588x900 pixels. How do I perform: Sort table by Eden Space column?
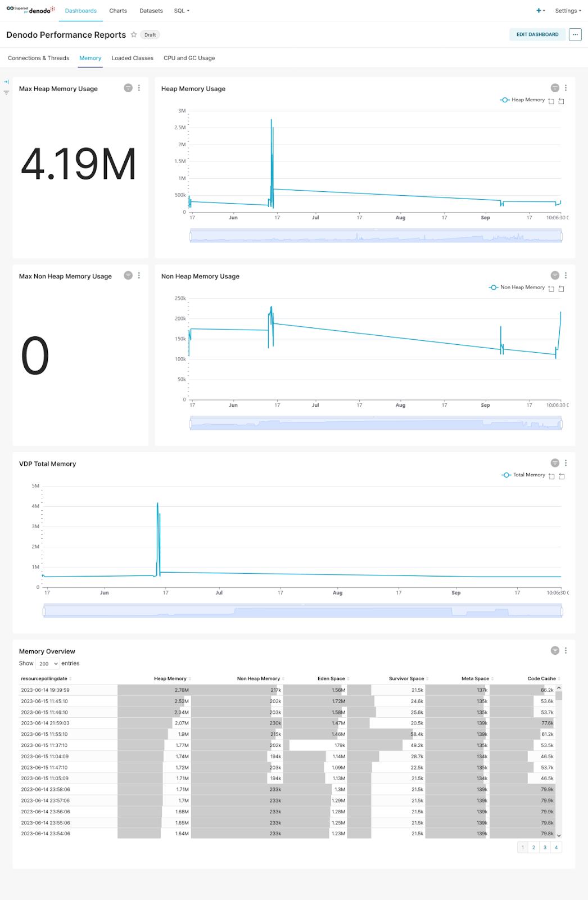pos(333,679)
